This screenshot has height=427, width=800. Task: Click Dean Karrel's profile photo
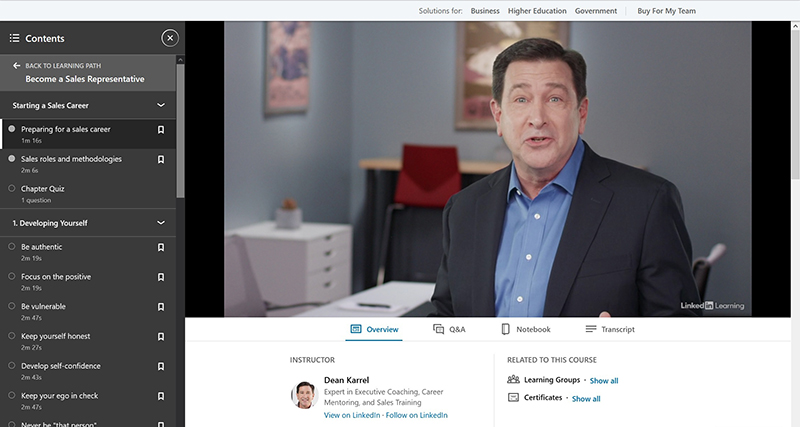(x=305, y=395)
